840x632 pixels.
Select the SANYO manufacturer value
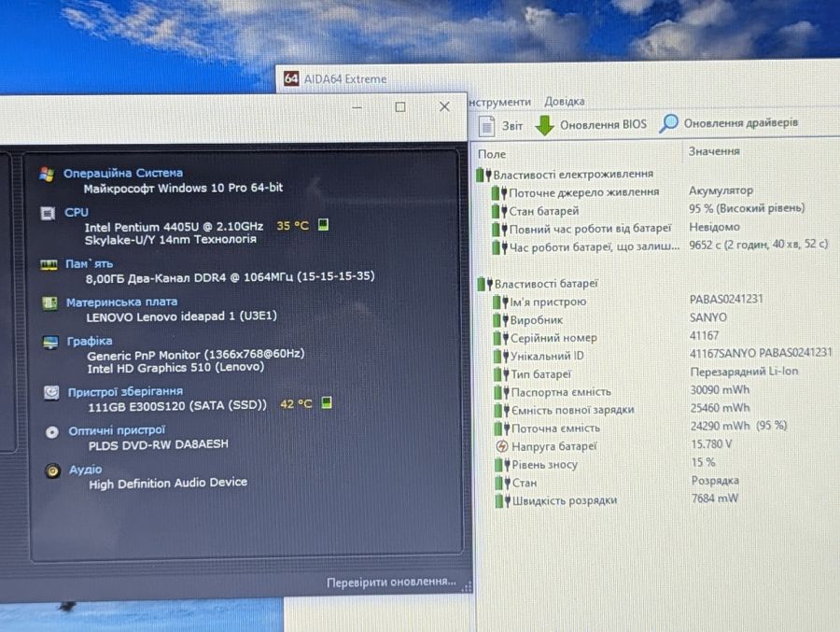pos(708,317)
